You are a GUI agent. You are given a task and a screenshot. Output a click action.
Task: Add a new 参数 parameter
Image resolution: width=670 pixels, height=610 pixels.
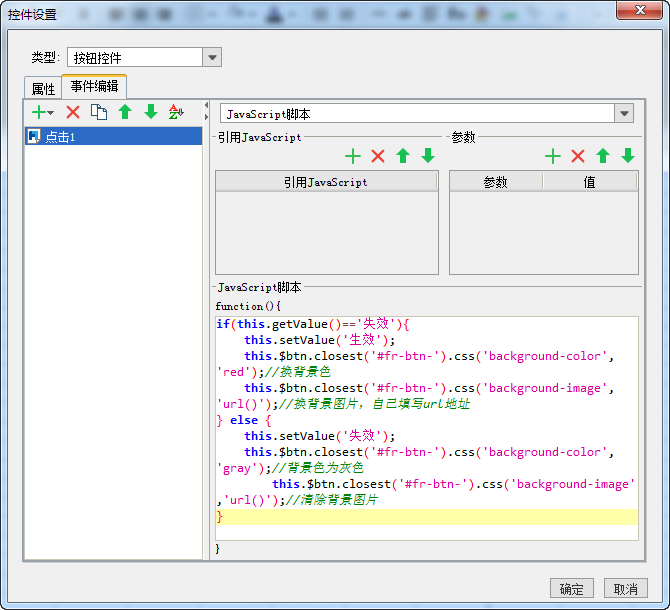(553, 156)
